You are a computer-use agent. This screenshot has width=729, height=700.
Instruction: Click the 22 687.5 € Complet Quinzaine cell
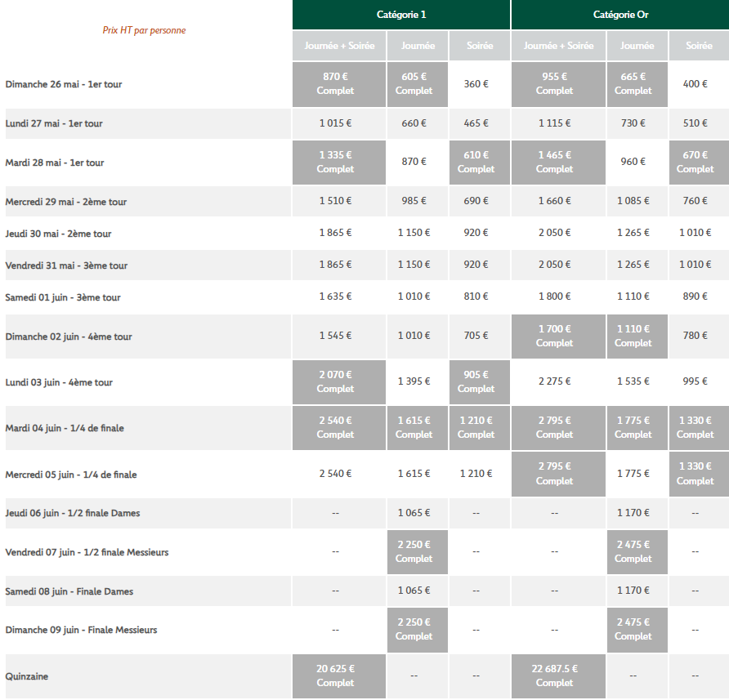tap(554, 675)
